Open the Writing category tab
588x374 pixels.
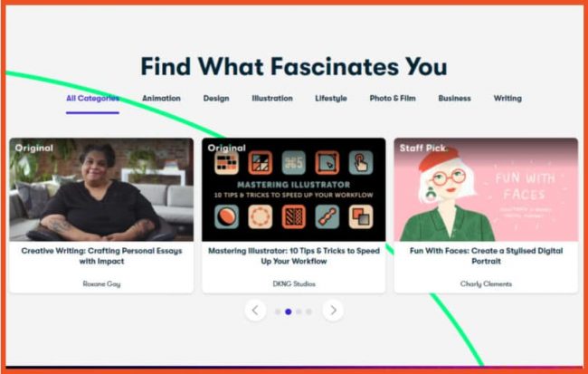point(507,99)
